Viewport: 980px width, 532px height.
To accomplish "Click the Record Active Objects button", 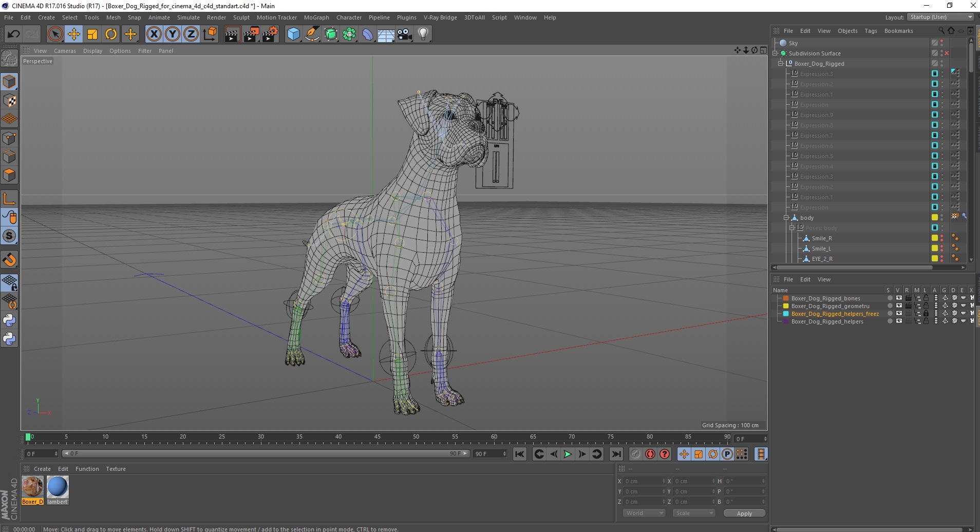I will [x=636, y=454].
